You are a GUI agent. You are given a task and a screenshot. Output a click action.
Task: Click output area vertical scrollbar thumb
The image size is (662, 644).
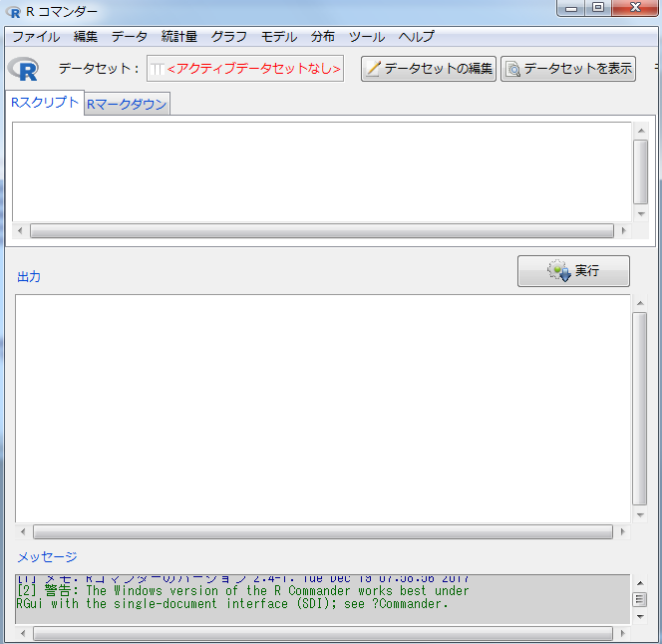tap(640, 409)
